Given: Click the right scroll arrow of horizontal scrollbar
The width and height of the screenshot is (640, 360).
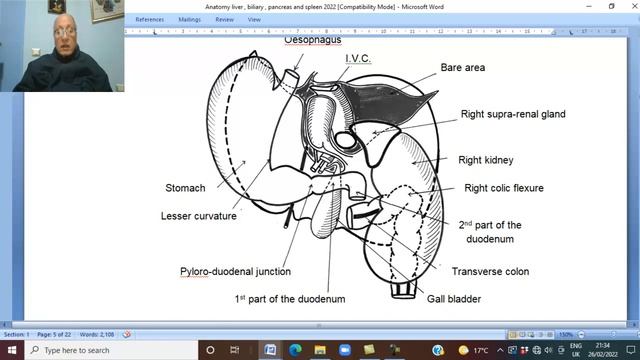Looking at the screenshot, I should tap(634, 325).
